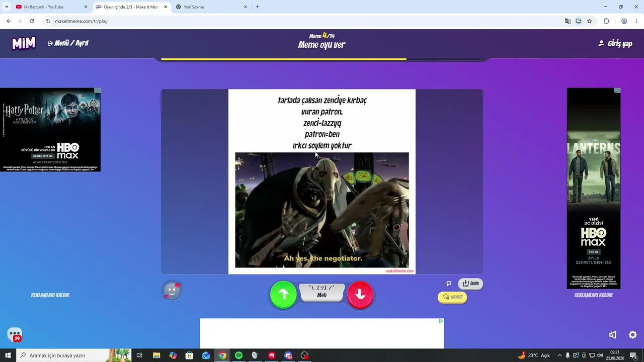Expand the tab search dropdown
Image resolution: width=644 pixels, height=362 pixels.
pyautogui.click(x=7, y=7)
